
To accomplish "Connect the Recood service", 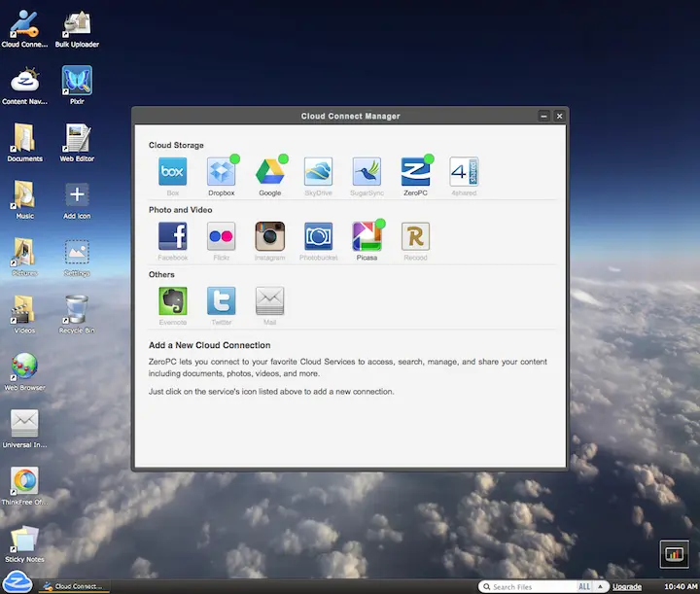I will pyautogui.click(x=415, y=236).
